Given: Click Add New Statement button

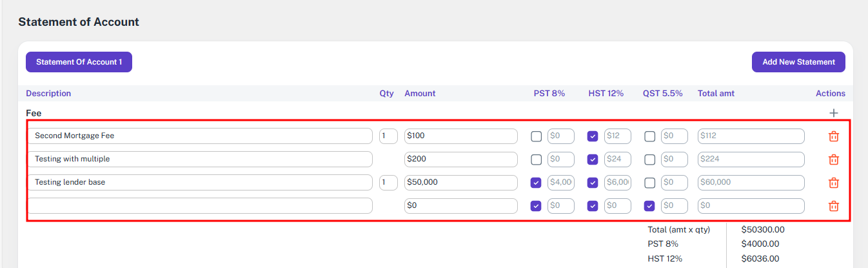Looking at the screenshot, I should 798,62.
